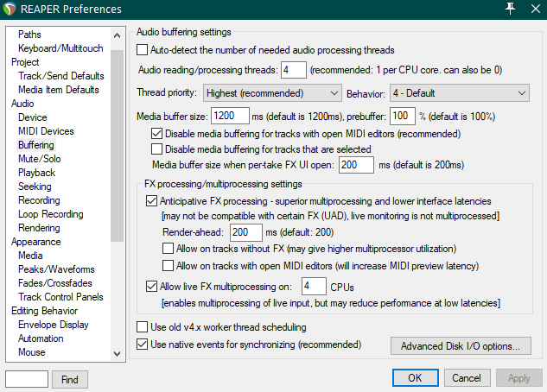The height and width of the screenshot is (392, 547).
Task: Select Peaks/Waveforms preferences page
Action: tap(58, 269)
